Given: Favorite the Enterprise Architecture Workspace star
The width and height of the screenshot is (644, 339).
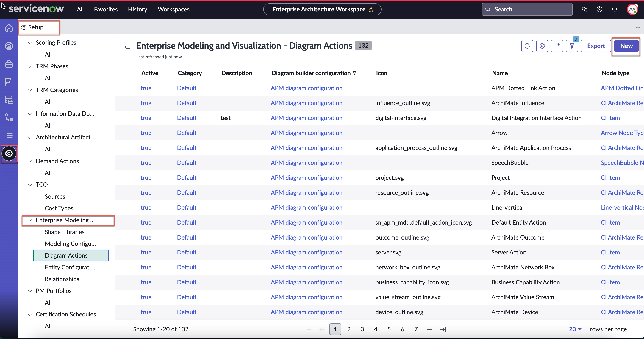Looking at the screenshot, I should pos(371,10).
